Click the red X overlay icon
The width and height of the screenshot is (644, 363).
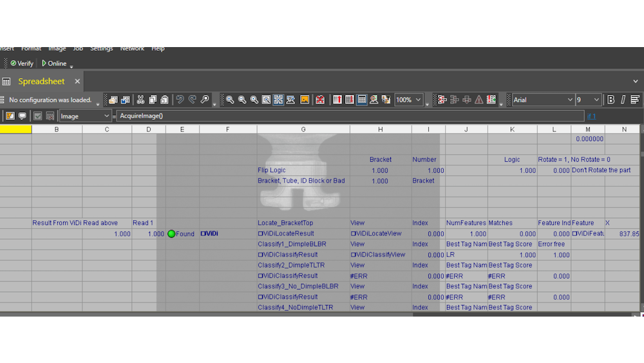(320, 100)
